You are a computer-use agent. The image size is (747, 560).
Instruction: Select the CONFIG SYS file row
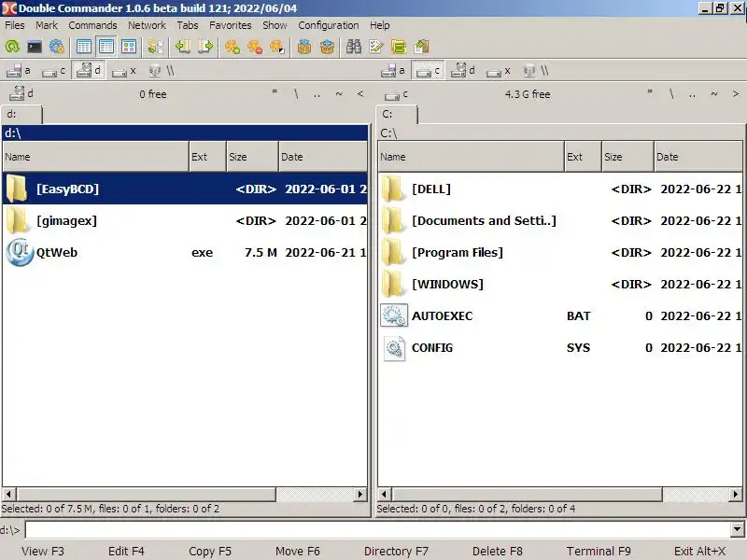pyautogui.click(x=560, y=347)
